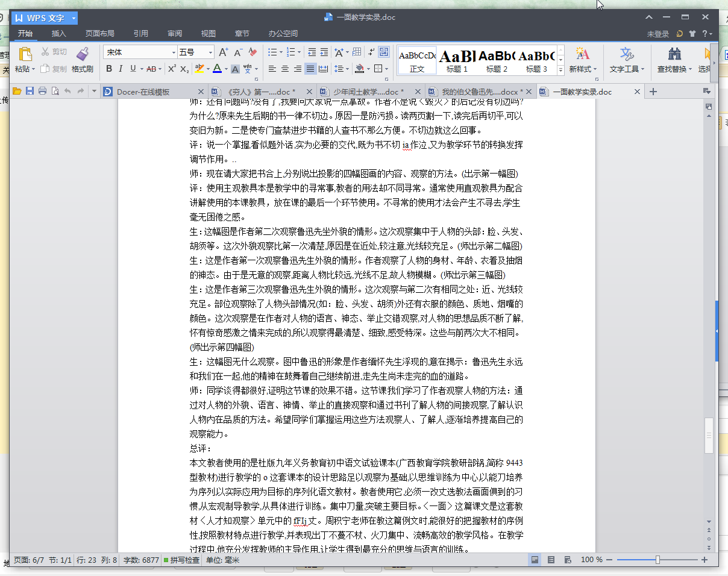Screen dimensions: 728x576
Task: Add a new document tab with plus
Action: 653,92
